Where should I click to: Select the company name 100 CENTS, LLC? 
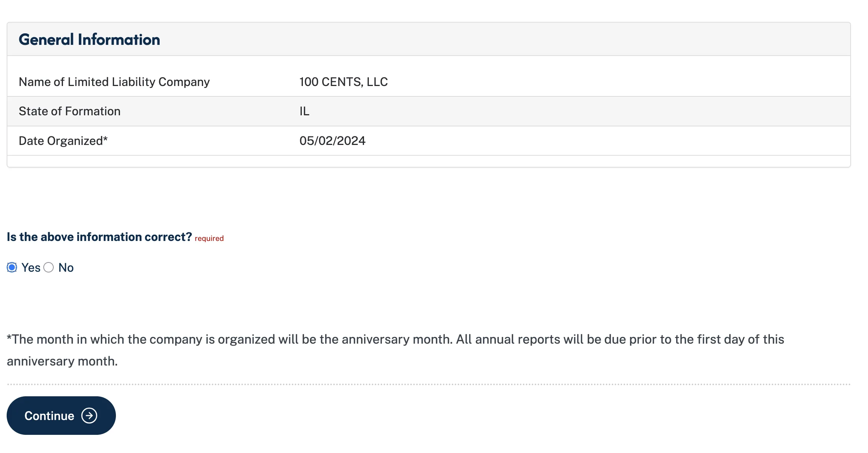(344, 82)
